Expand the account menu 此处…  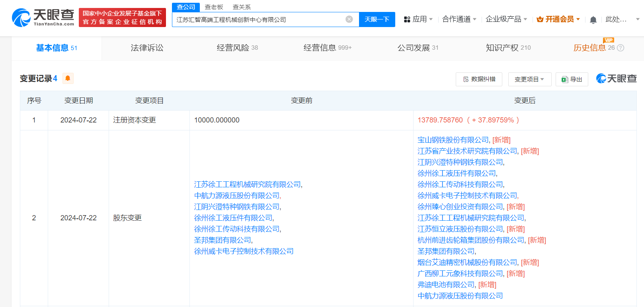(622, 19)
